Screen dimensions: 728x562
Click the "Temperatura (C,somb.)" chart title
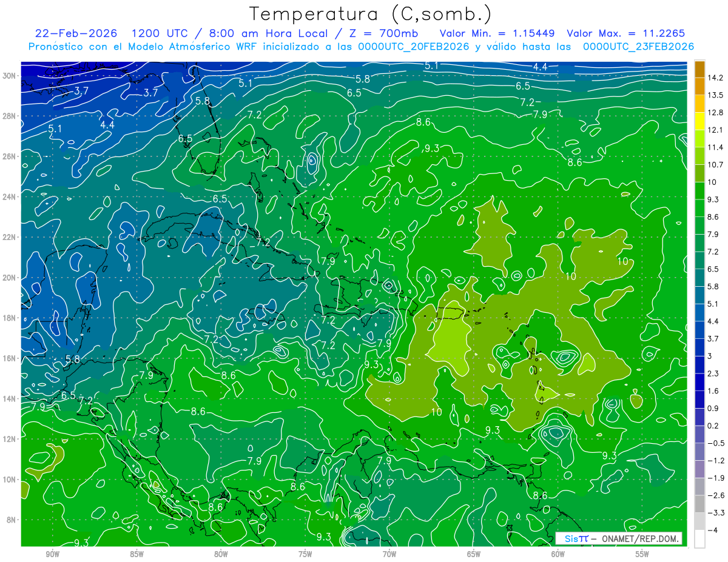(371, 14)
